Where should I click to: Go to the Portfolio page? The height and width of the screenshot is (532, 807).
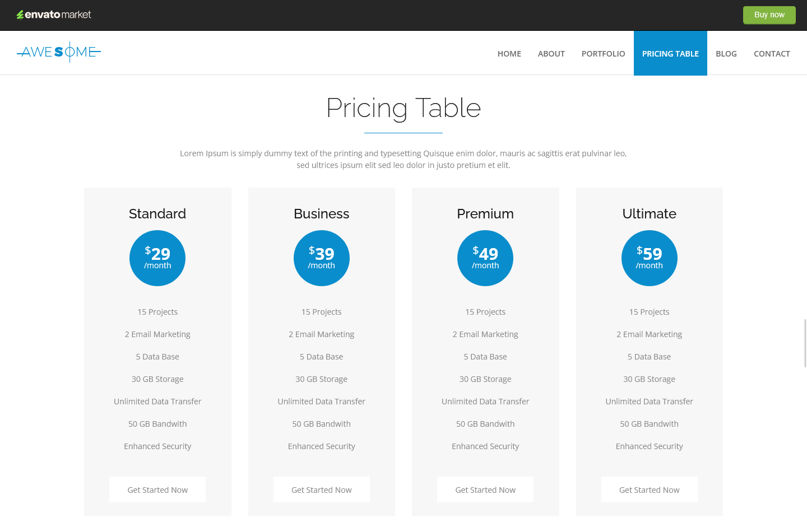coord(604,54)
